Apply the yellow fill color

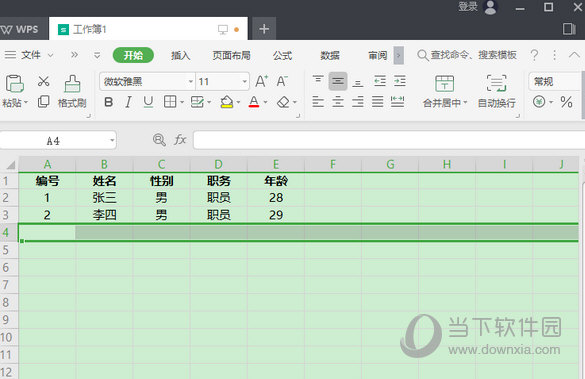coord(226,102)
